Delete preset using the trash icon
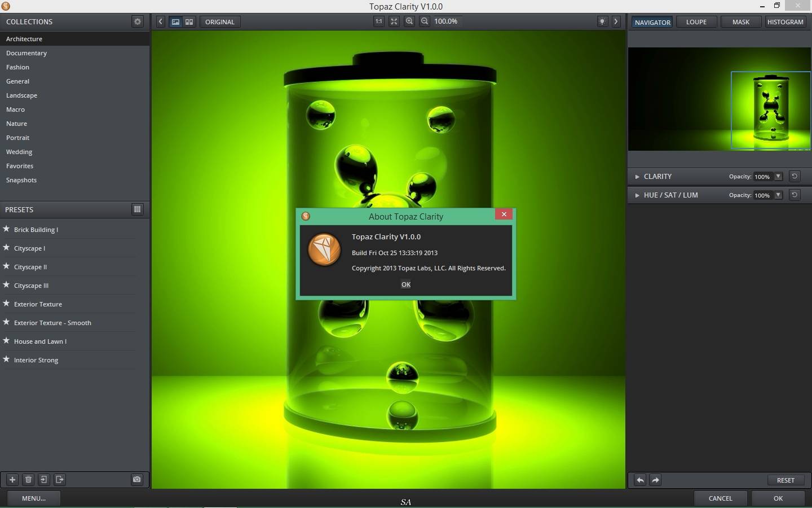The image size is (812, 508). [28, 480]
